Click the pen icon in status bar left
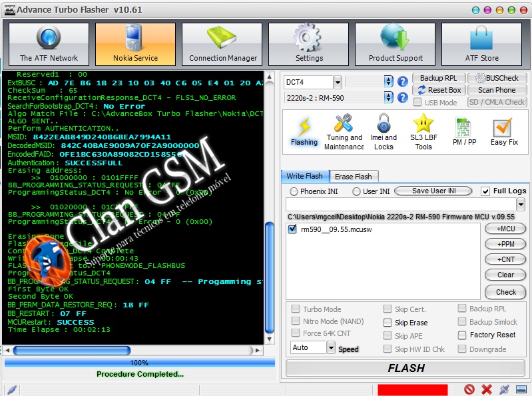The height and width of the screenshot is (396, 532). [12, 389]
